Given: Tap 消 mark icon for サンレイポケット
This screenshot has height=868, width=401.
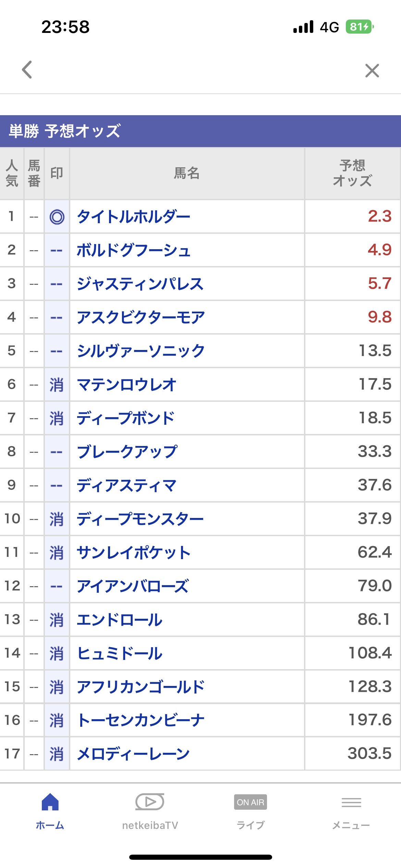Looking at the screenshot, I should click(57, 553).
